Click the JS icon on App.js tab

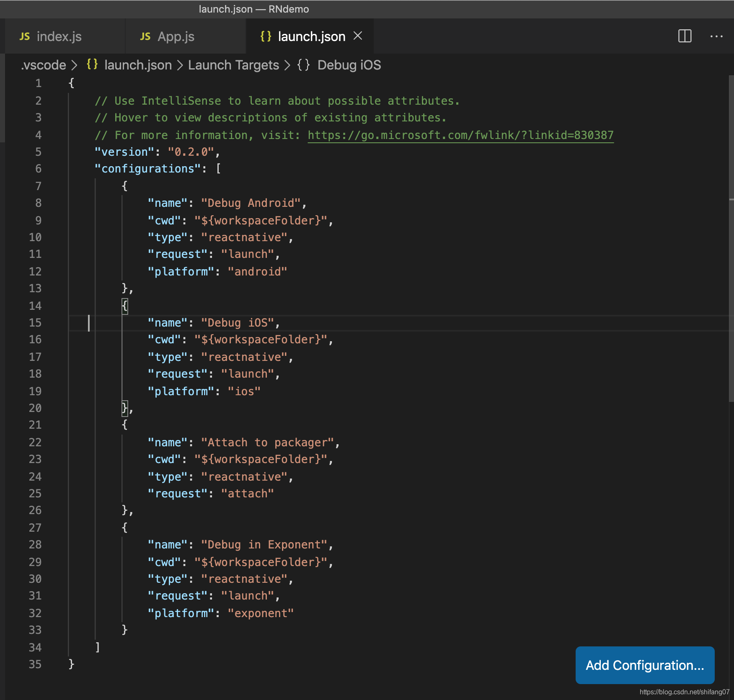click(145, 36)
